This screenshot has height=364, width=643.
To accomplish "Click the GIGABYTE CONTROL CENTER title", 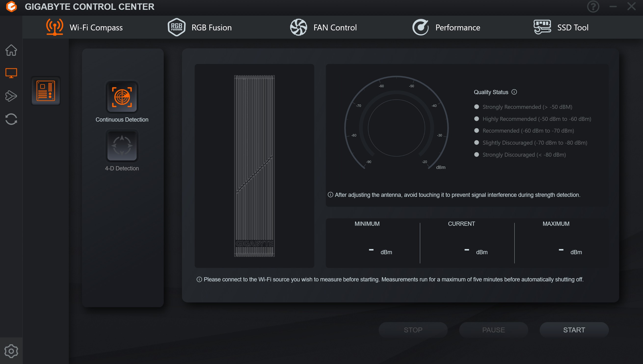I will [89, 7].
